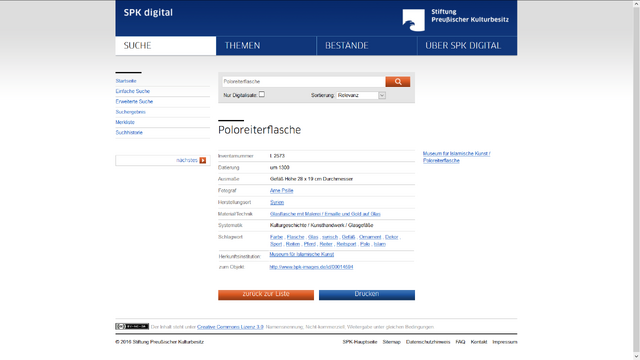The image size is (640, 360).
Task: Toggle the Nur Digitalisate checkbox
Action: pos(262,94)
